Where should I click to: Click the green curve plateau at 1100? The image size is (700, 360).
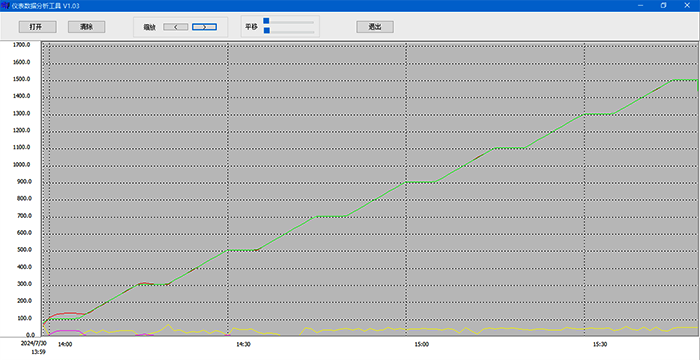point(510,148)
